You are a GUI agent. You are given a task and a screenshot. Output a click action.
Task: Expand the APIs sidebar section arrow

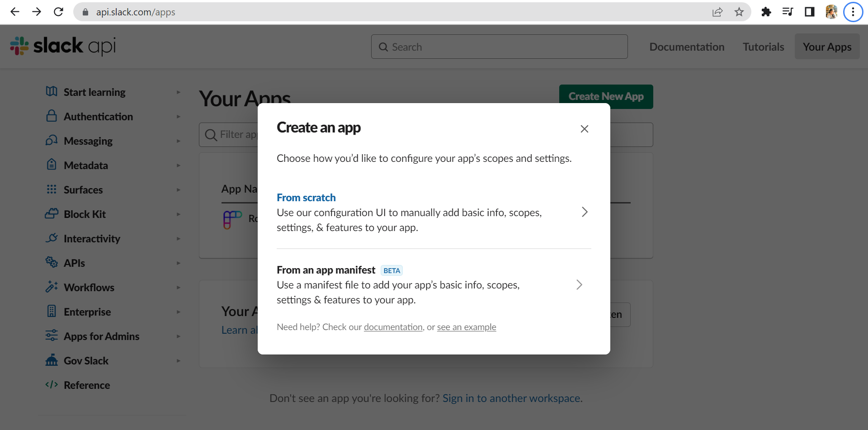[179, 263]
